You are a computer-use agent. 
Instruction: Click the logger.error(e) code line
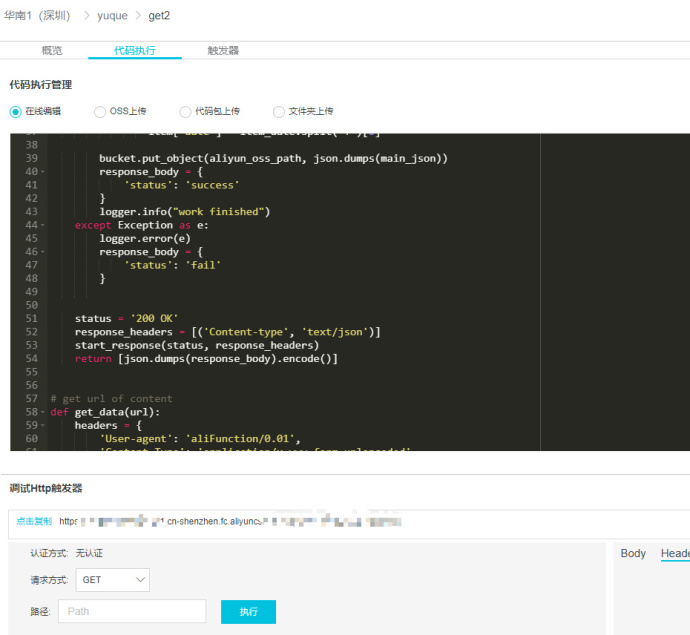point(145,239)
